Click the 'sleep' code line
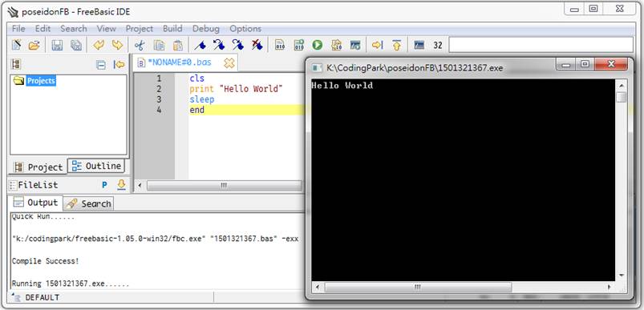 pos(201,99)
